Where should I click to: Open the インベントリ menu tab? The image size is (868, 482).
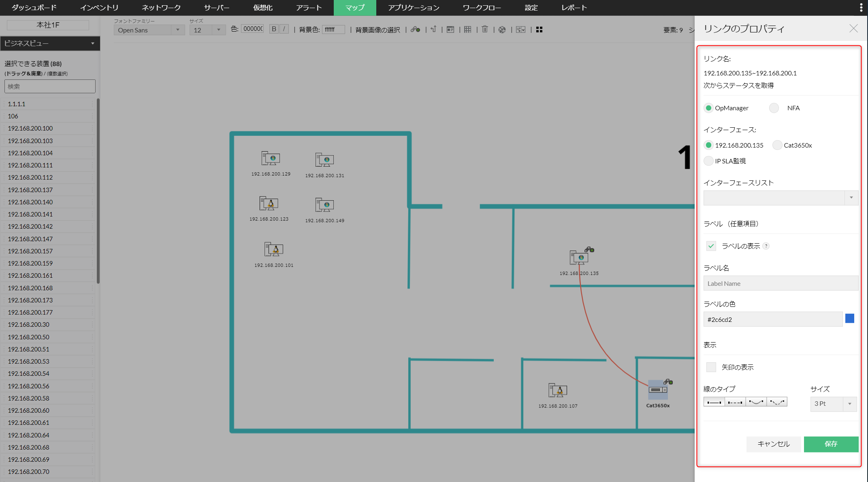[99, 8]
